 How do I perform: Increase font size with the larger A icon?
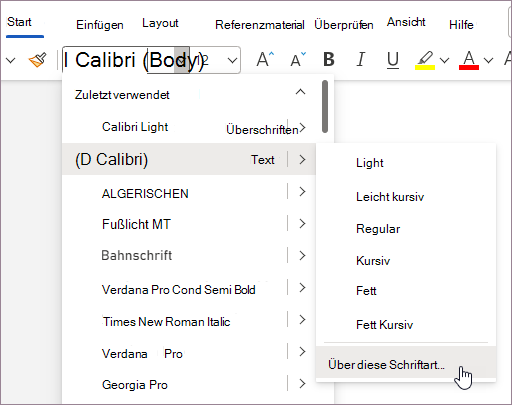(x=265, y=60)
